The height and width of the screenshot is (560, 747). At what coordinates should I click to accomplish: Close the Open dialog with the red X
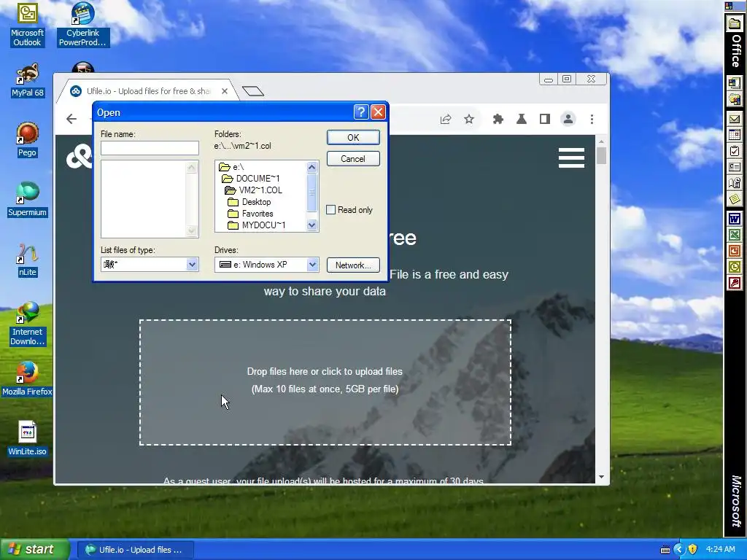378,112
